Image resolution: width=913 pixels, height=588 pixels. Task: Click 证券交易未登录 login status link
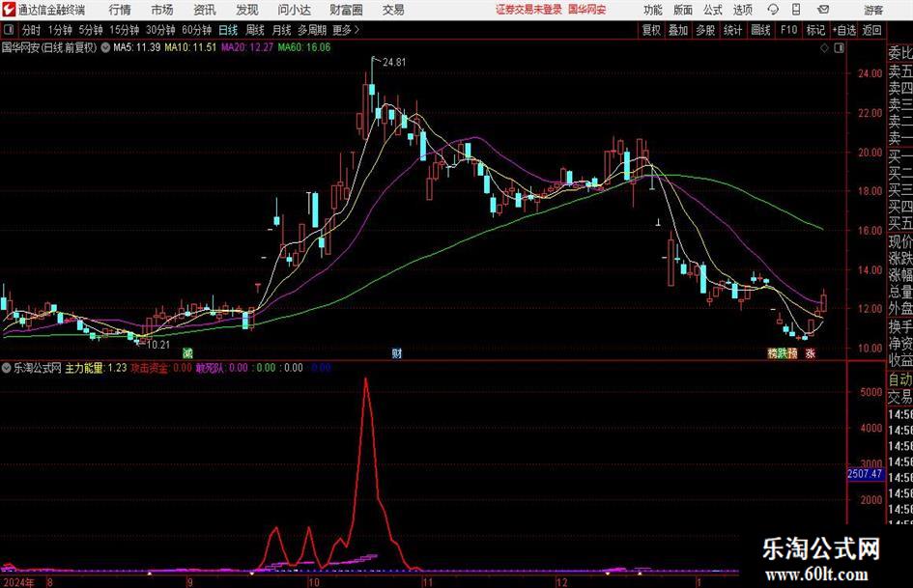click(x=528, y=10)
